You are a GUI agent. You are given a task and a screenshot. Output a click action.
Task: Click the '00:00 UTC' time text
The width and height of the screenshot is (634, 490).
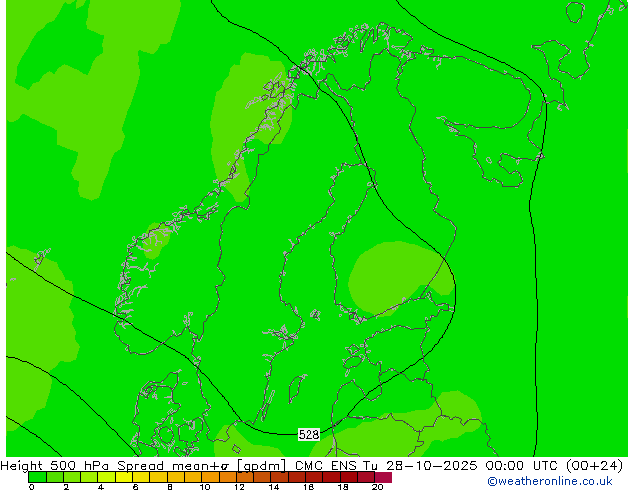click(522, 465)
